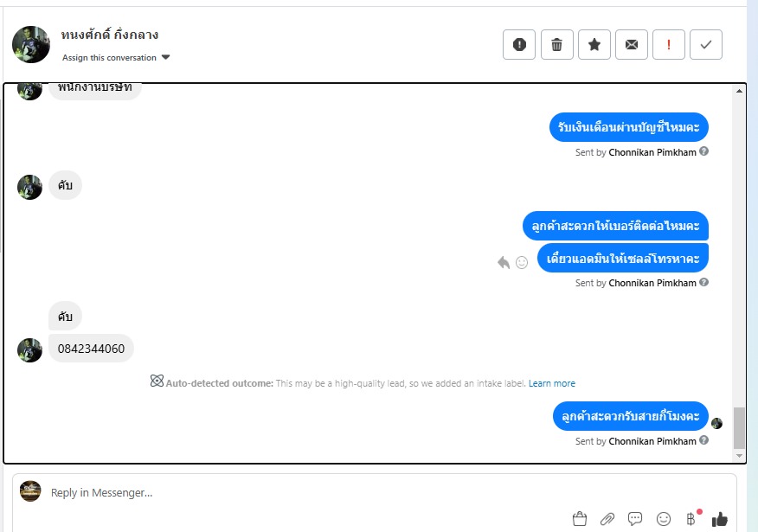Viewport: 758px width, 532px height.
Task: Click Learn more link
Action: tap(551, 383)
